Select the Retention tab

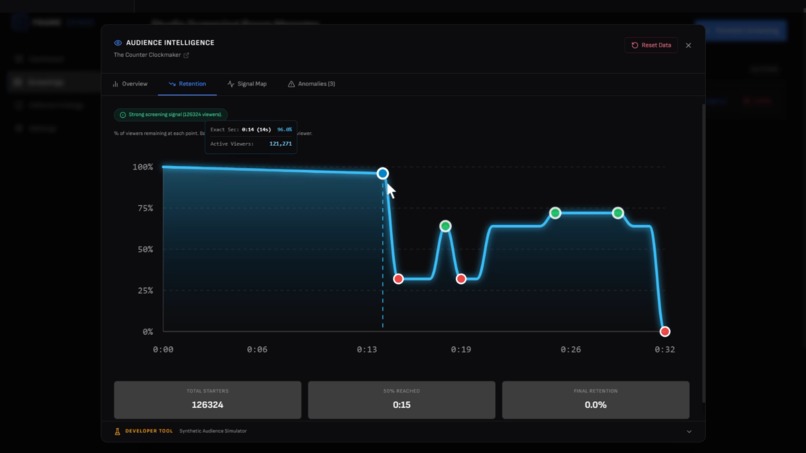coord(187,84)
